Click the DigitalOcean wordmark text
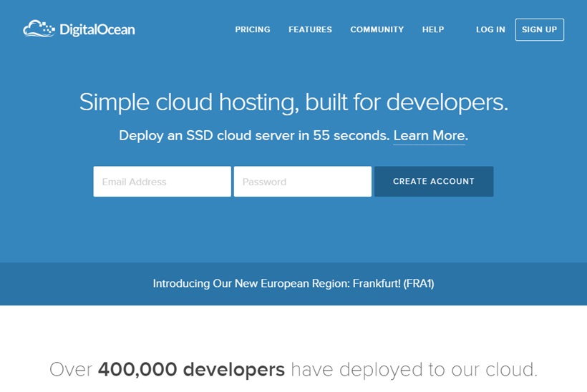The height and width of the screenshot is (392, 587). tap(97, 29)
